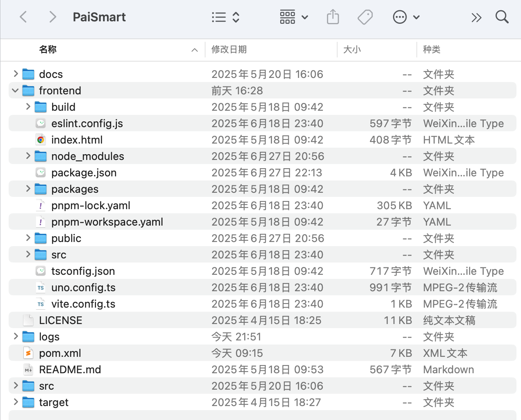The width and height of the screenshot is (521, 420).
Task: Click the back navigation arrow
Action: (23, 17)
